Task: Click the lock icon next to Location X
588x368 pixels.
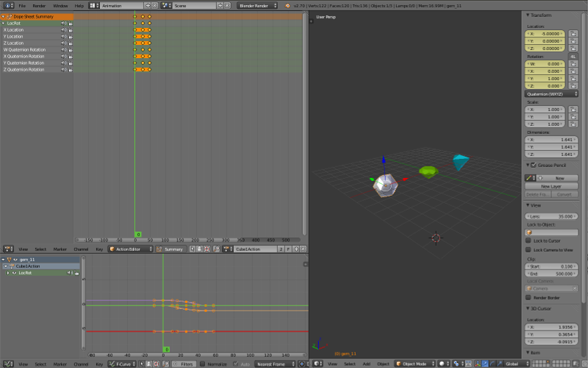Action: 573,34
